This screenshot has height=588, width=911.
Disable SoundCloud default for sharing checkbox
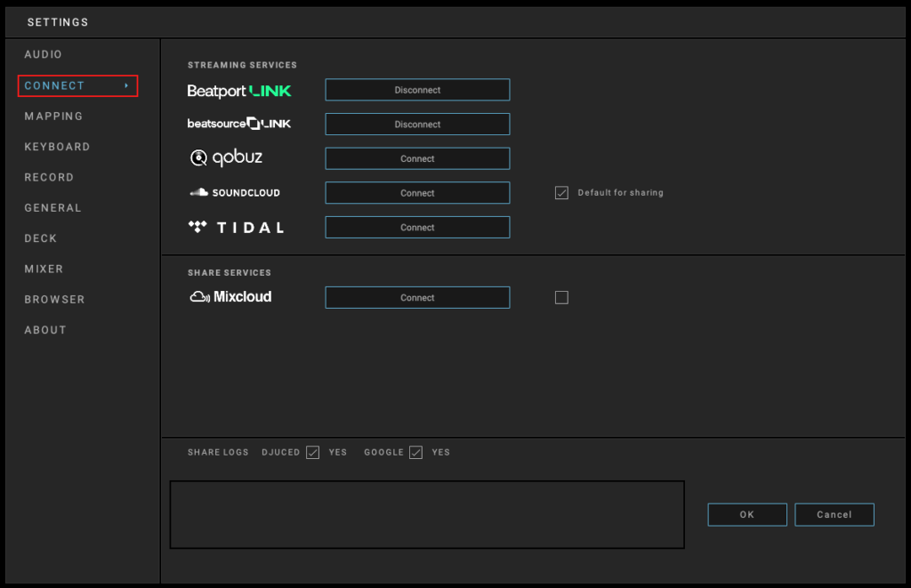pos(561,193)
